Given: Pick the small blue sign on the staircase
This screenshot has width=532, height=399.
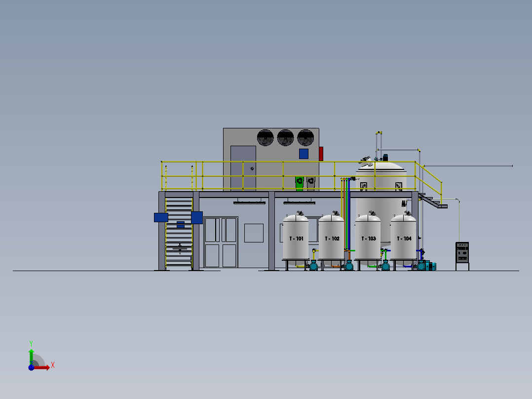Looking at the screenshot, I should 181,225.
